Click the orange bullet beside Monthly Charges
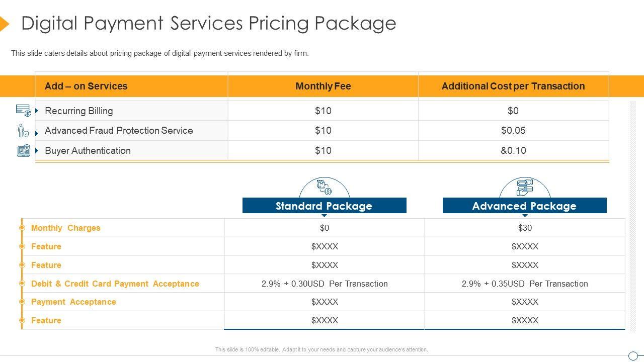The width and height of the screenshot is (644, 362). (x=22, y=228)
